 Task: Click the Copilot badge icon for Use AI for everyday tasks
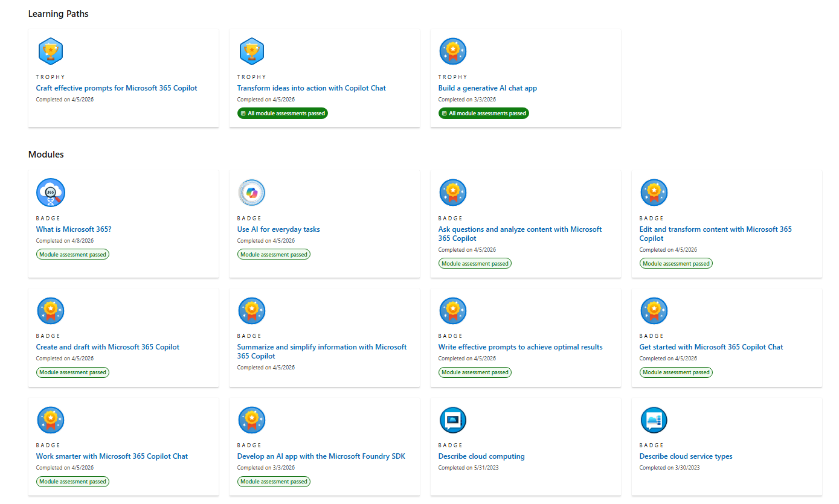pos(252,193)
